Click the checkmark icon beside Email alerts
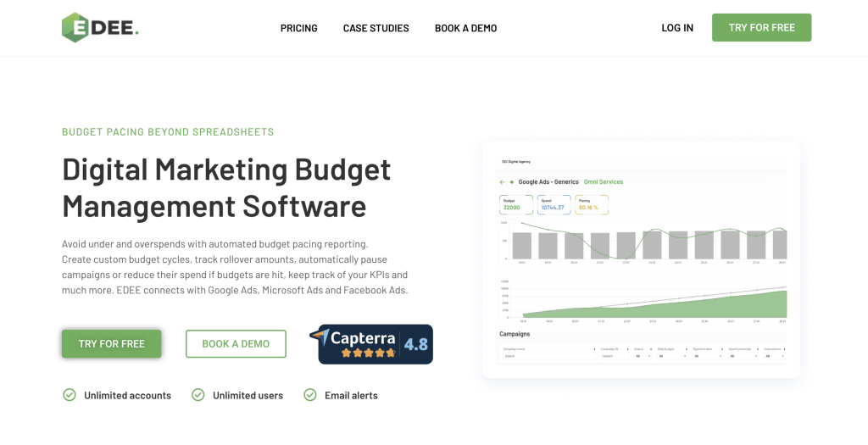 pos(310,395)
